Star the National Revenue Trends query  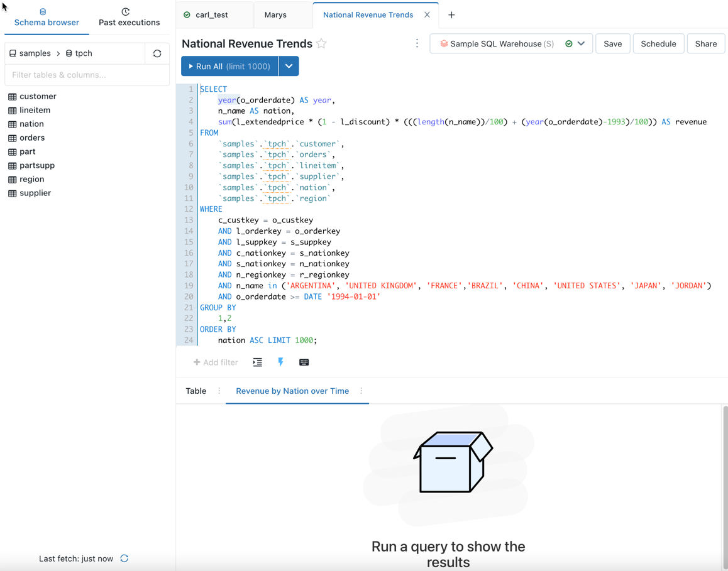[321, 44]
